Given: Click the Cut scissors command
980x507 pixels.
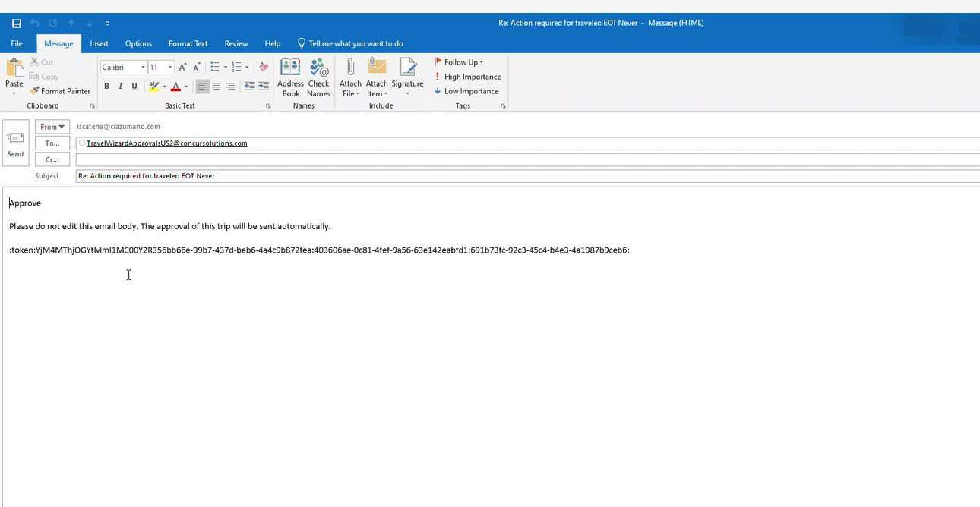Looking at the screenshot, I should tap(42, 62).
